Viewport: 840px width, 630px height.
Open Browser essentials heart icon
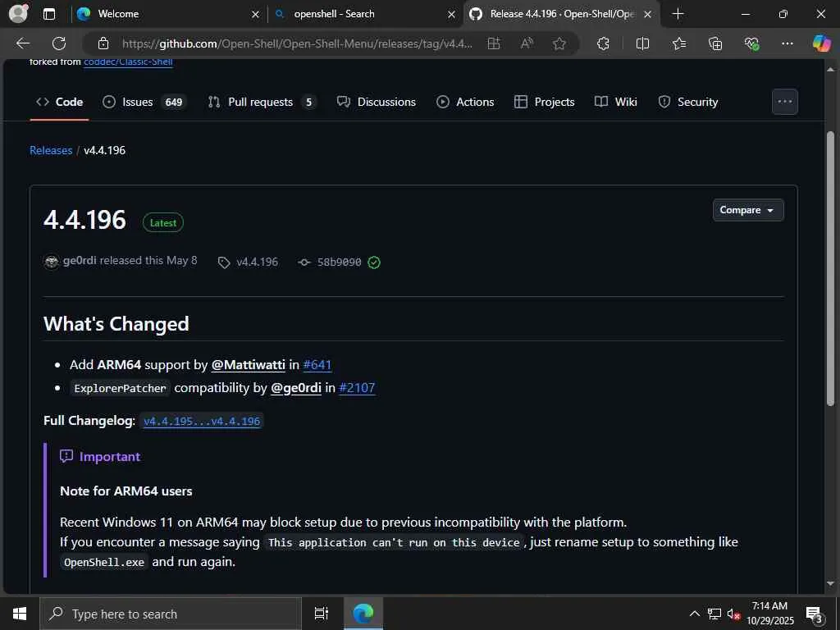click(751, 43)
